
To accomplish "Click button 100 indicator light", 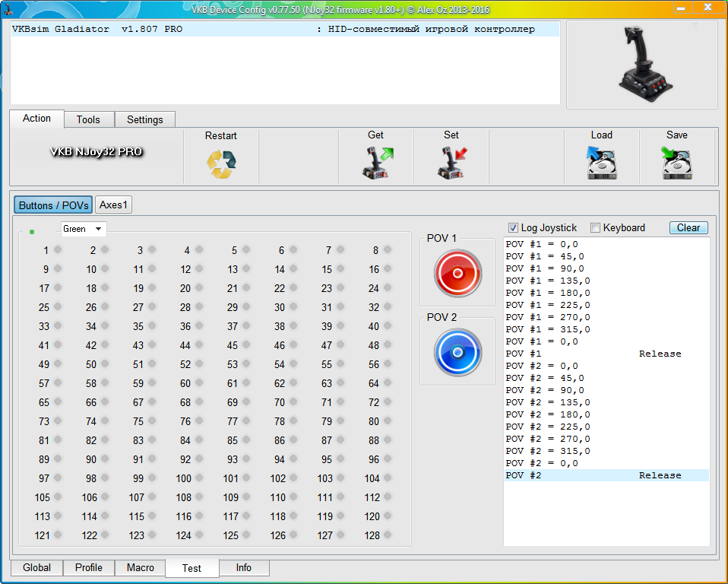I will [x=199, y=478].
